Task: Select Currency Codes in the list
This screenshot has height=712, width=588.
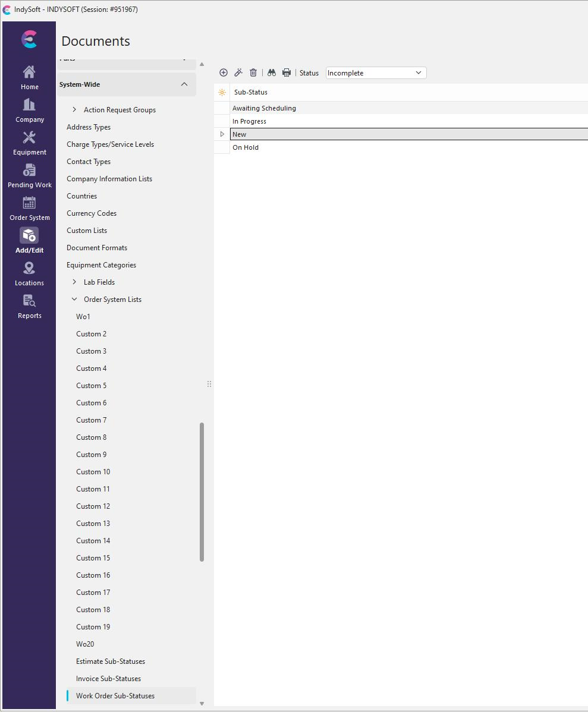Action: pos(92,213)
